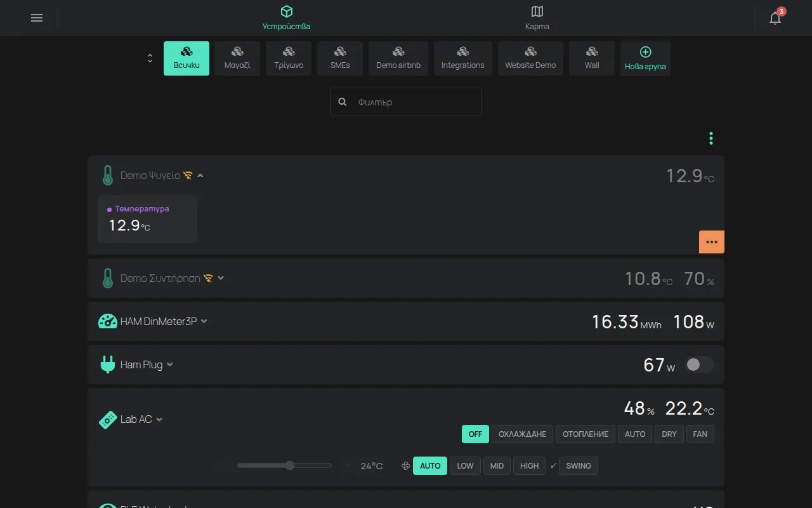Image resolution: width=812 pixels, height=508 pixels.
Task: Set Lab AC mode to FAN
Action: tap(700, 434)
